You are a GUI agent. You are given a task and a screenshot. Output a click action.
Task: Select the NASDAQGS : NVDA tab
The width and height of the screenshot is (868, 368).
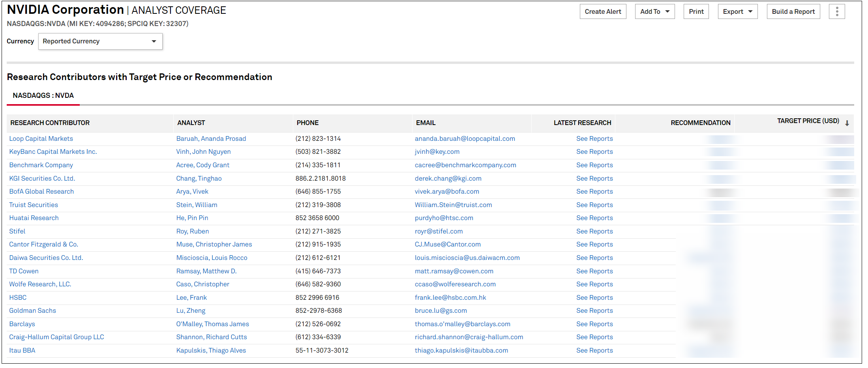[43, 96]
